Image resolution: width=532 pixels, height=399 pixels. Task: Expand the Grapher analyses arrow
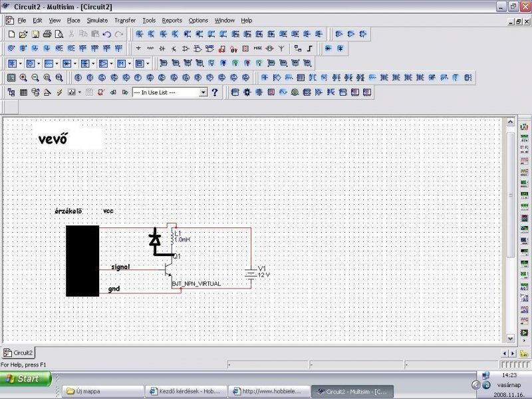click(80, 92)
